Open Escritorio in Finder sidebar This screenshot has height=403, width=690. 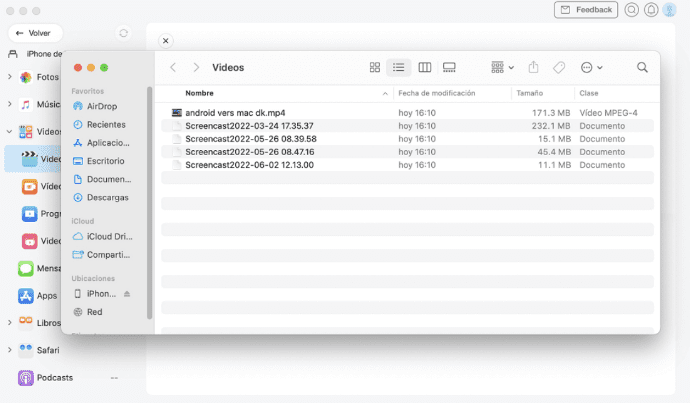pos(101,161)
